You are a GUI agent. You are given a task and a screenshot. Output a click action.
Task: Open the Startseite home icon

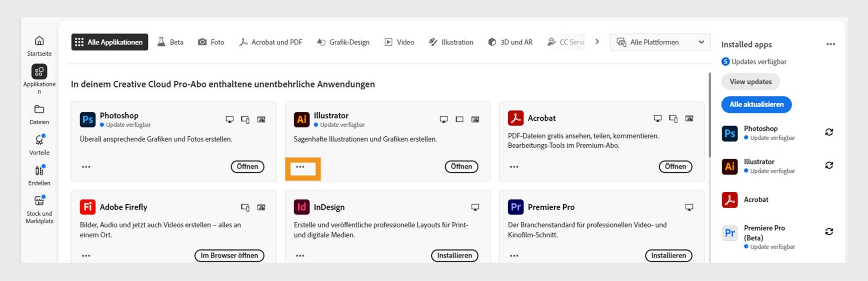tap(39, 41)
